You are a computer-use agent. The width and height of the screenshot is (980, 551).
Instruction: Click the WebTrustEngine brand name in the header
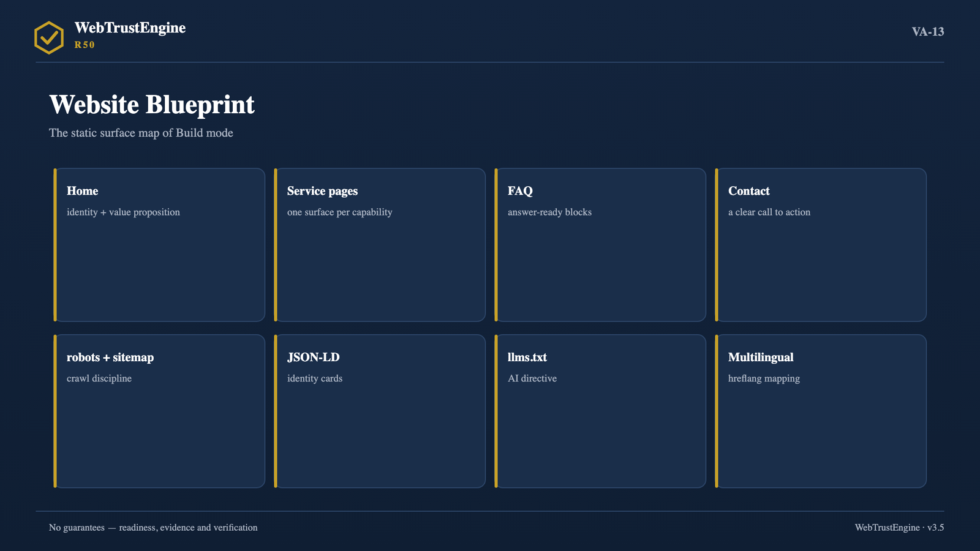(x=130, y=28)
